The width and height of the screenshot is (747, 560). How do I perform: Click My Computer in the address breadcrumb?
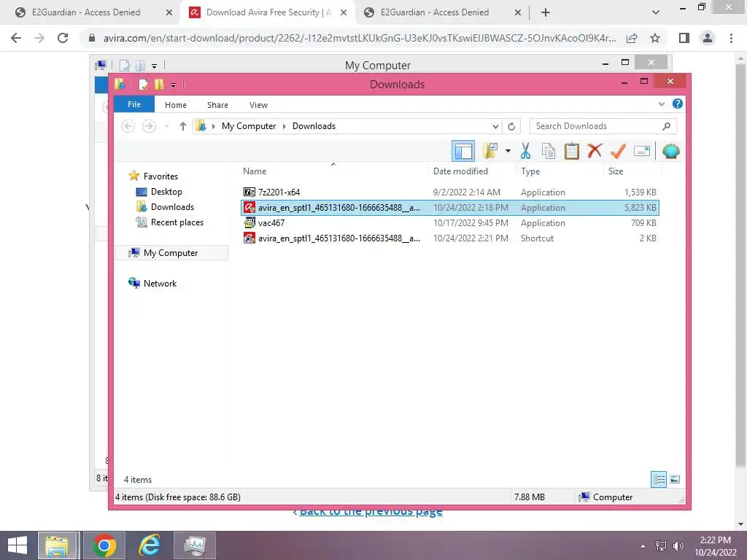[249, 126]
